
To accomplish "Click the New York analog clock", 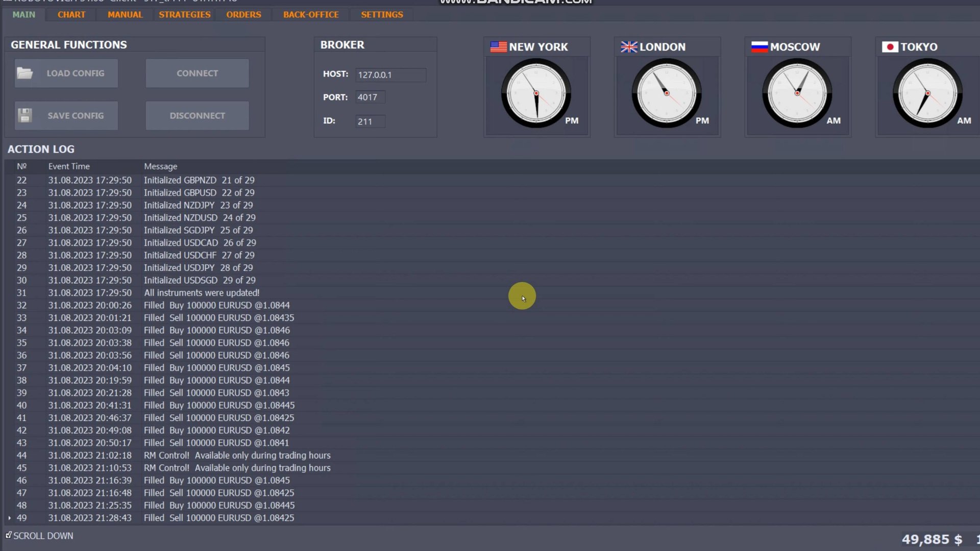I will coord(536,93).
